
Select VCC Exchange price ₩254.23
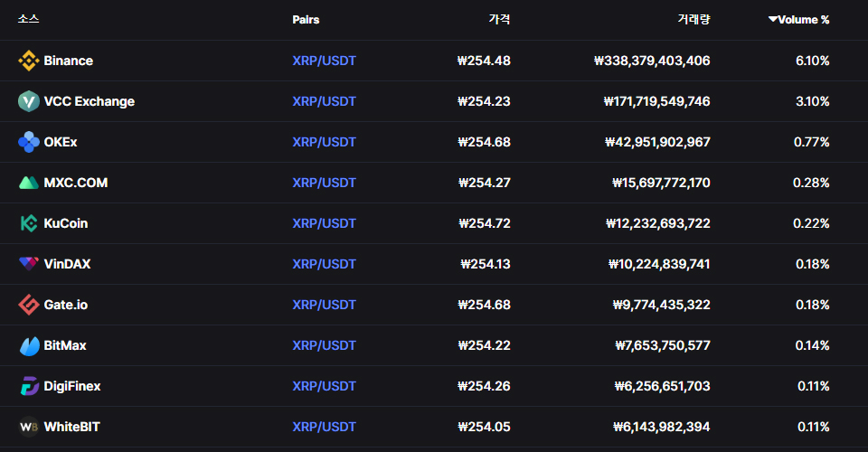pos(484,101)
